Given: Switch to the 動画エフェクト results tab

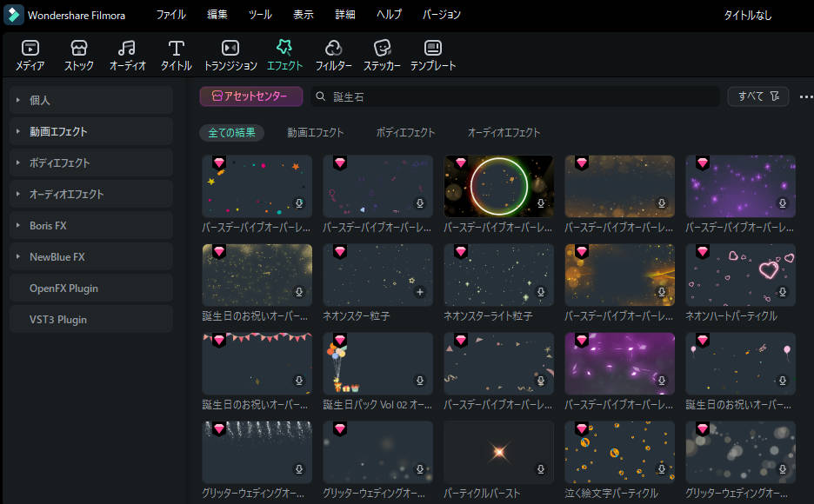Looking at the screenshot, I should 315,133.
